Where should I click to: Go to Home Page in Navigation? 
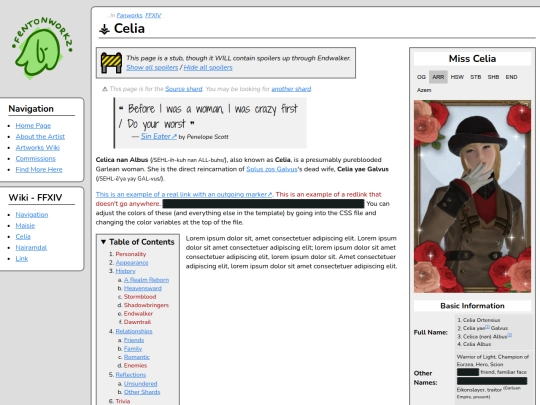coord(33,126)
